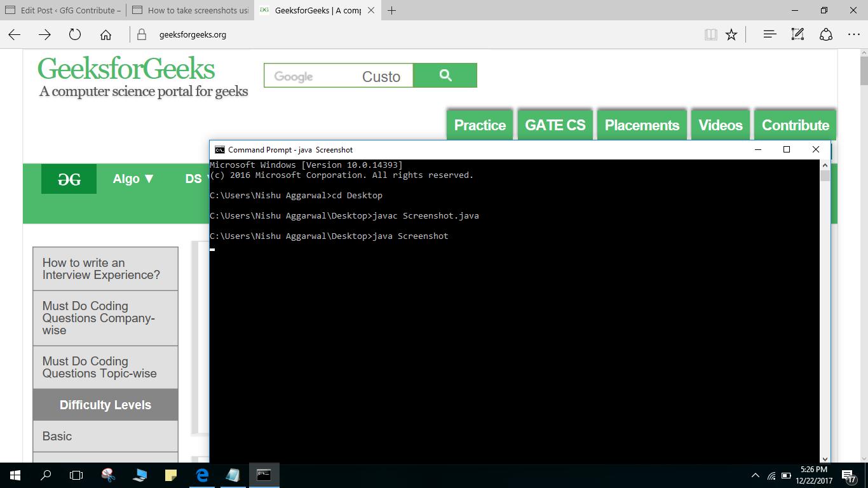Click the Difficulty Levels header

click(x=105, y=405)
